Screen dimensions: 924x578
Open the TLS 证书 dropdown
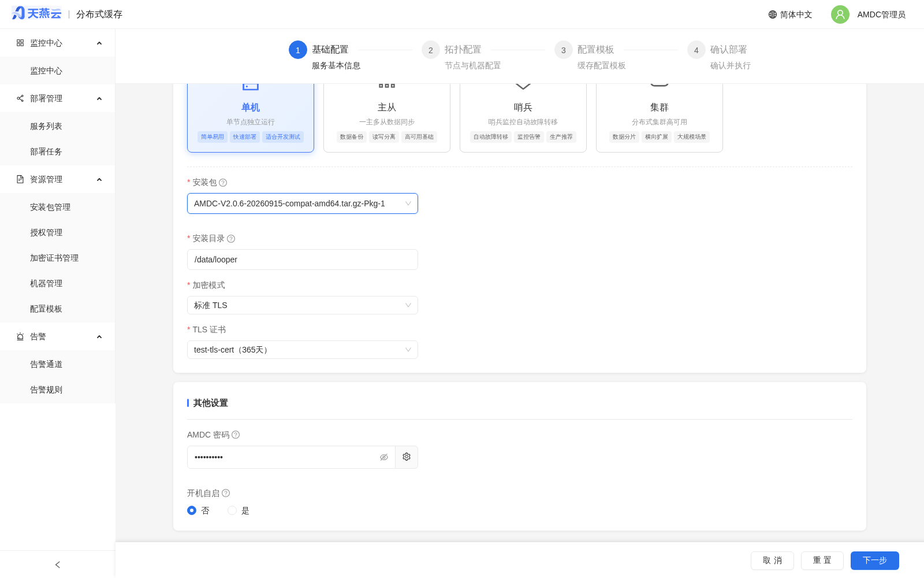click(303, 350)
